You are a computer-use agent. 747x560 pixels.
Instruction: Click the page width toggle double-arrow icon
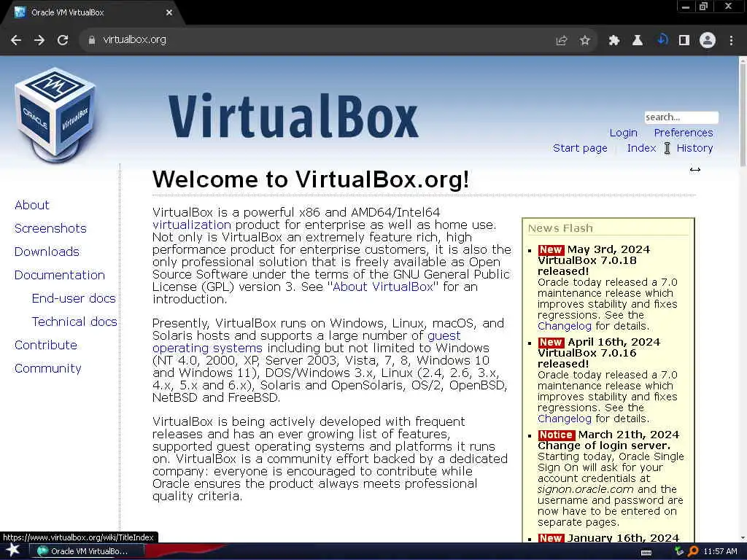(695, 169)
